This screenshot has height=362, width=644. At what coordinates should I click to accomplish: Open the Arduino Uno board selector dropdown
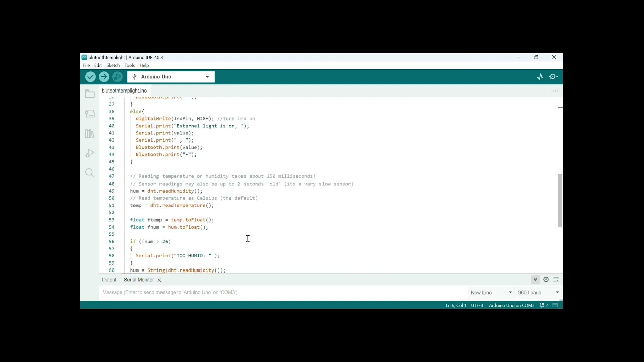pos(171,77)
